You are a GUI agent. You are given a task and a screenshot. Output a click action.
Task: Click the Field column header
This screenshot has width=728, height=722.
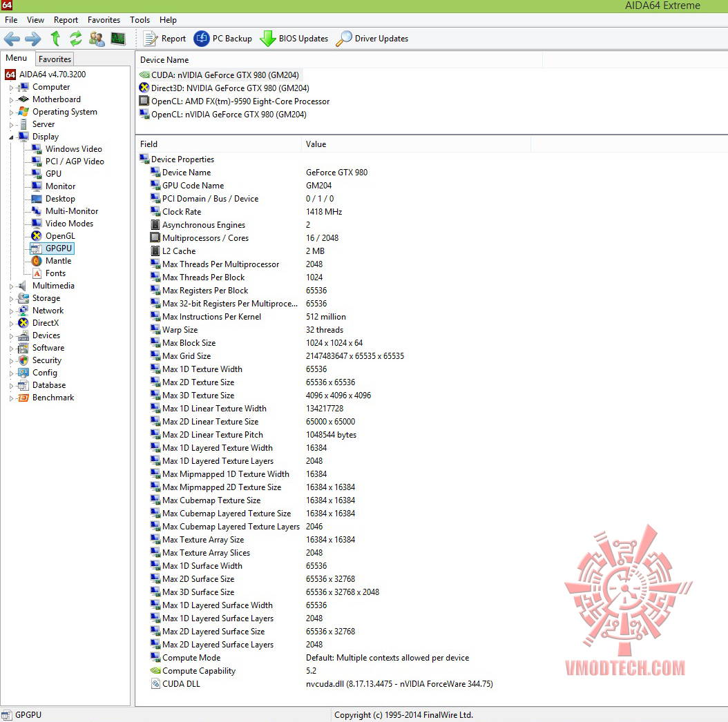click(x=219, y=144)
